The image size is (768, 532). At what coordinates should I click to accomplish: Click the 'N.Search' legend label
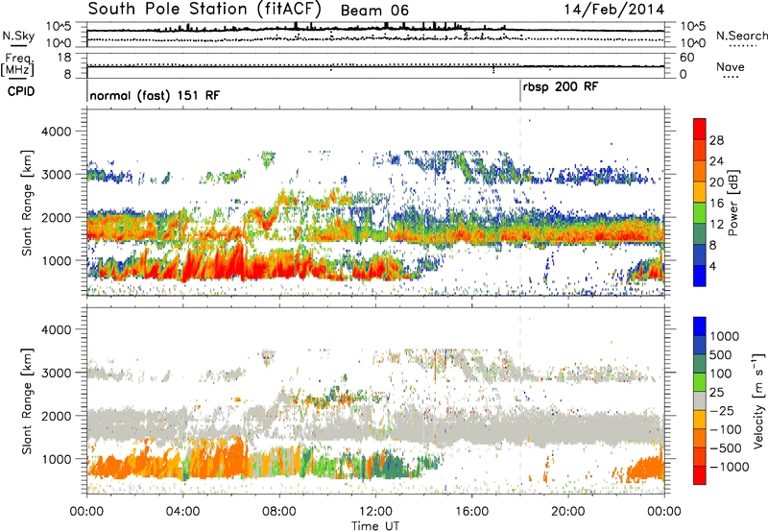[x=741, y=36]
